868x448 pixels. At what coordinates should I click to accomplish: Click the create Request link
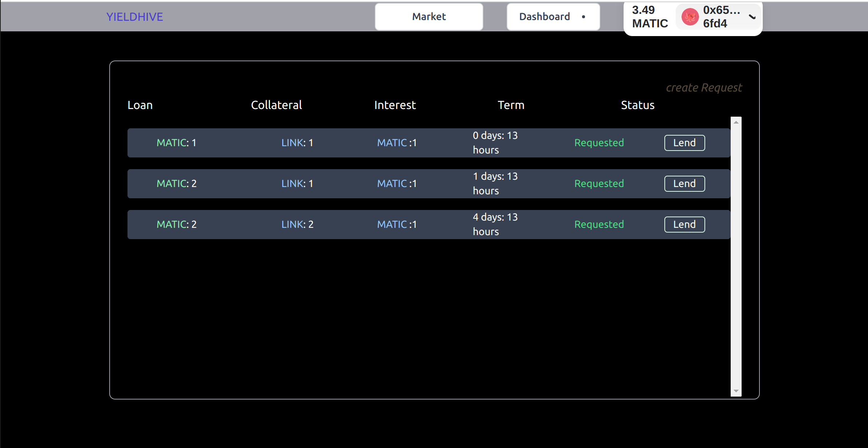tap(704, 87)
